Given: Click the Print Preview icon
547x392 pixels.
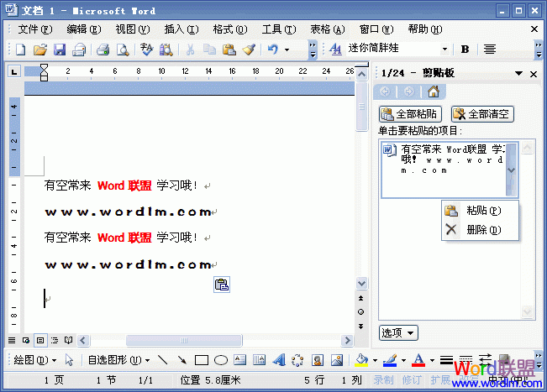Looking at the screenshot, I should (123, 50).
